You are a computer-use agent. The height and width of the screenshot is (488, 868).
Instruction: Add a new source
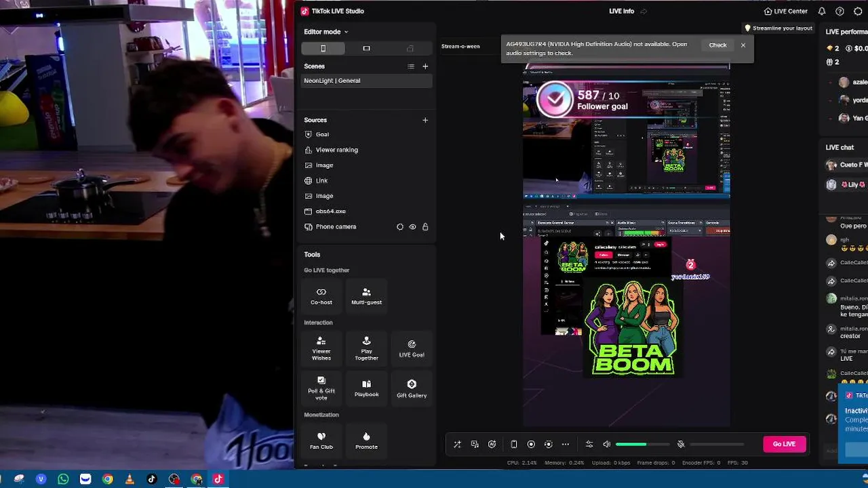425,120
